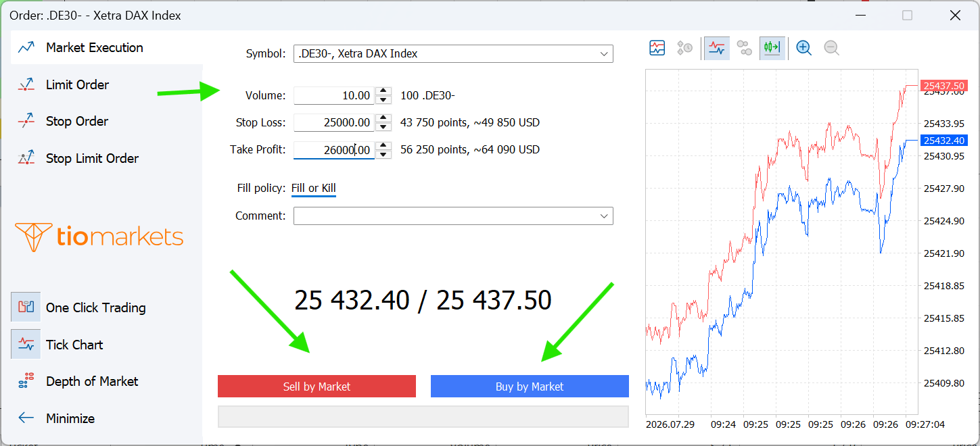
Task: Click Sell by Market button
Action: (317, 387)
